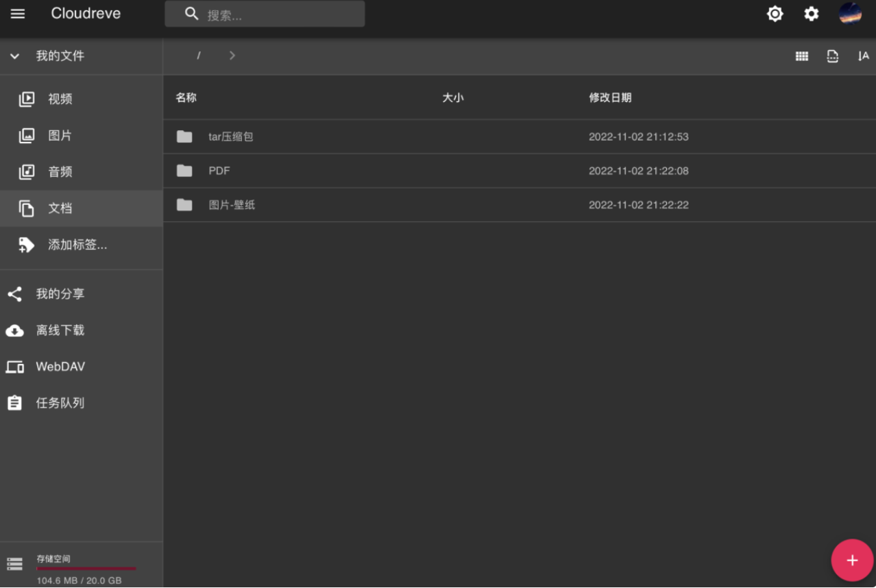
Task: Filter files by 音频
Action: click(x=60, y=172)
